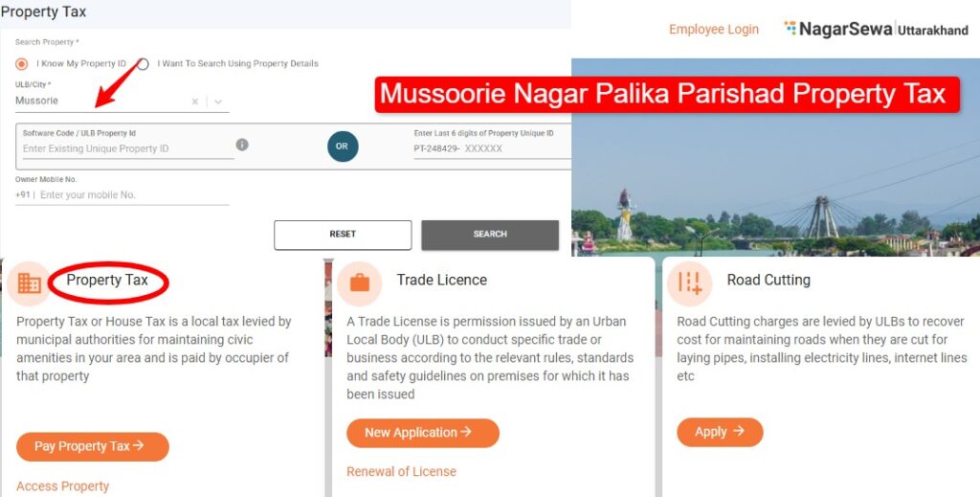
Task: Expand the ULB/City dropdown arrow
Action: click(217, 102)
